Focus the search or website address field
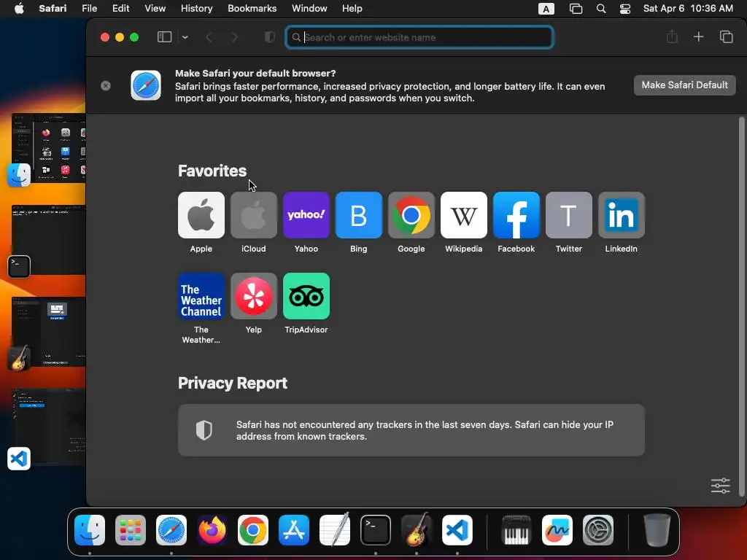Screen dimensions: 747x560 pyautogui.click(x=419, y=37)
